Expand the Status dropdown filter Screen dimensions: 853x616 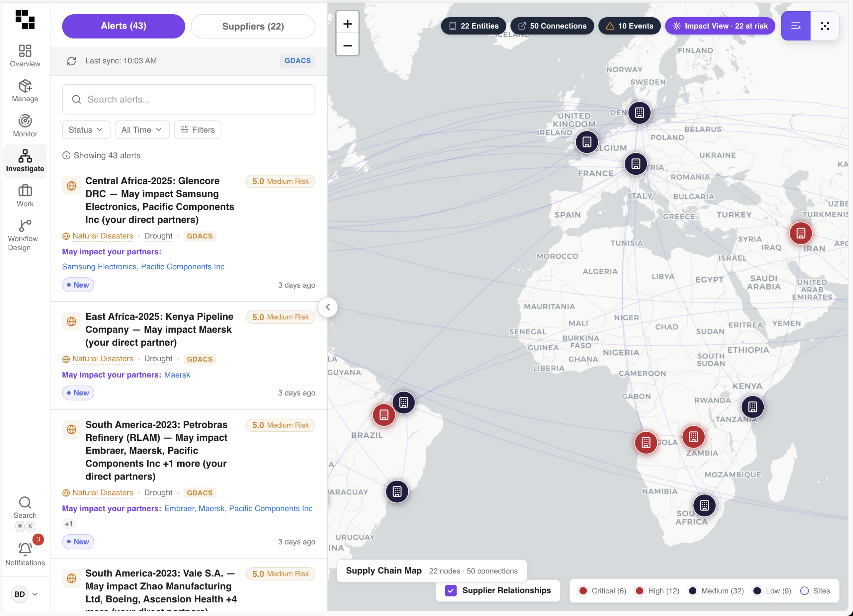click(86, 130)
